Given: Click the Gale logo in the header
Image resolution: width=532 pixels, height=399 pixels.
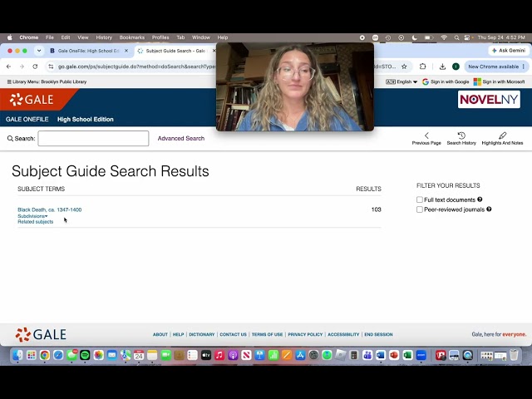Looking at the screenshot, I should tap(32, 100).
